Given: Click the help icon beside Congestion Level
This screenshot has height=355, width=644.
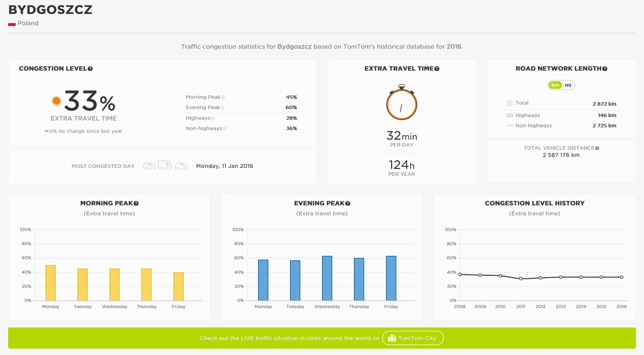Looking at the screenshot, I should 90,69.
